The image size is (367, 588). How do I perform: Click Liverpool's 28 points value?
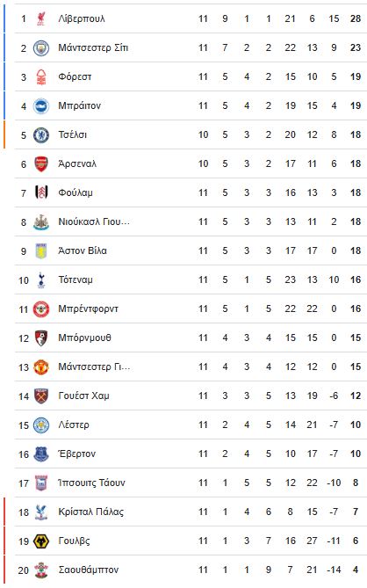coord(356,18)
